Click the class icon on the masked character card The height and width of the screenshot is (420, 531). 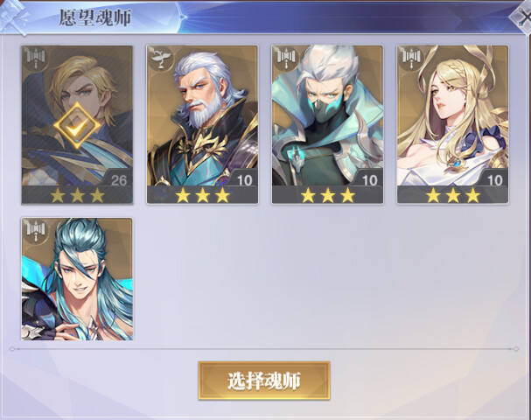[287, 59]
